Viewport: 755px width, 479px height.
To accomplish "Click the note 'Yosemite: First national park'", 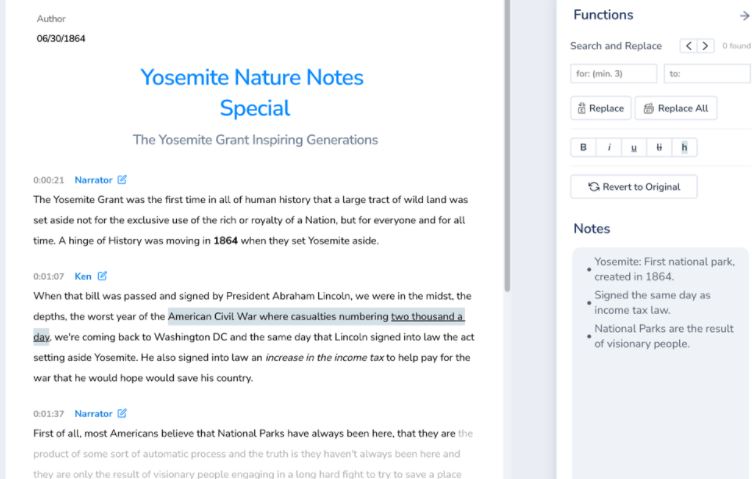I will [664, 269].
